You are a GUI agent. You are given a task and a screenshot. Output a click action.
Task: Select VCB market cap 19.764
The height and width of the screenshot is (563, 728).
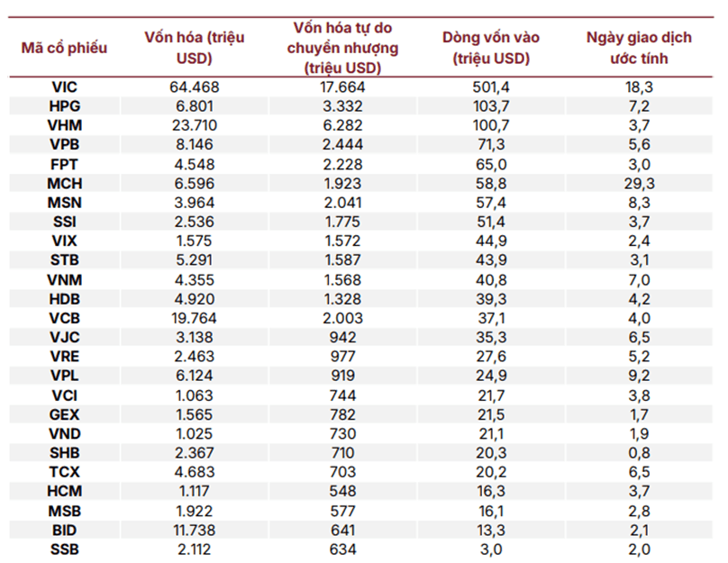[x=194, y=318]
